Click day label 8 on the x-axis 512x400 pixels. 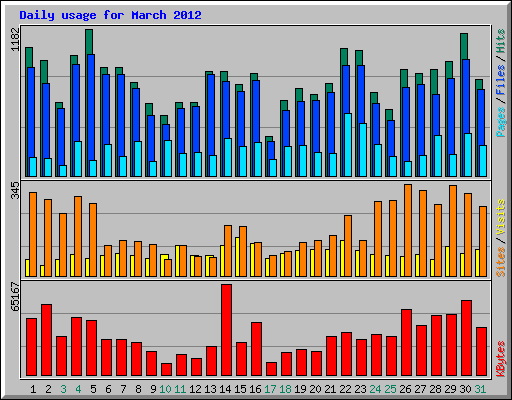(138, 389)
